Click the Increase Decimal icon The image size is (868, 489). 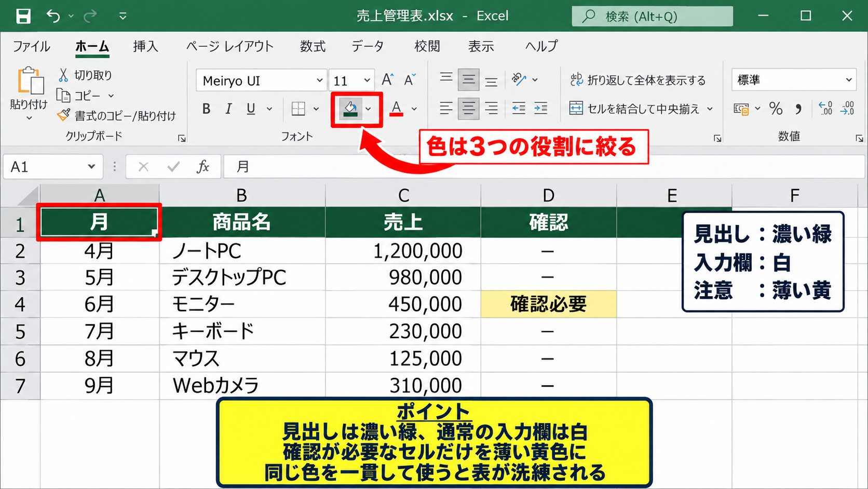[x=825, y=108]
